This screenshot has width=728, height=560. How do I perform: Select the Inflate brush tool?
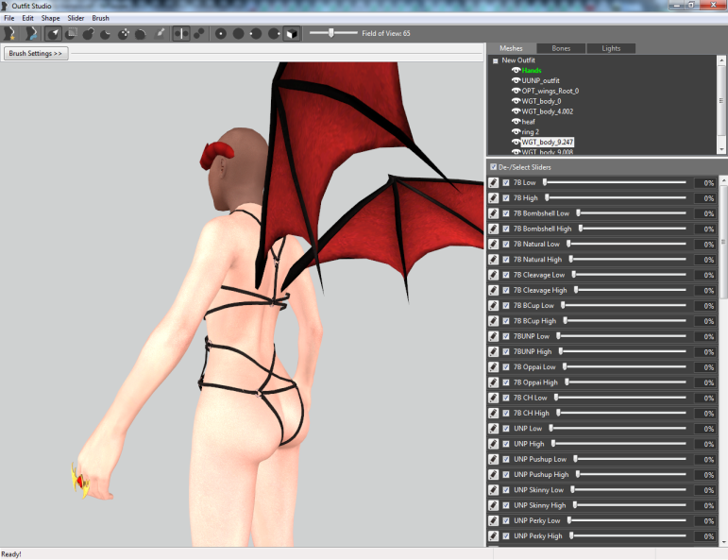click(x=88, y=33)
